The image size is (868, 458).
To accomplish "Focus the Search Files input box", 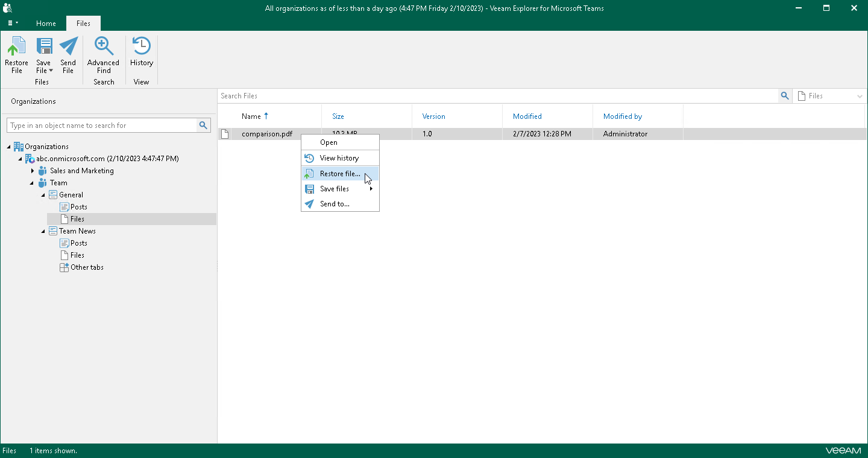I will (498, 96).
